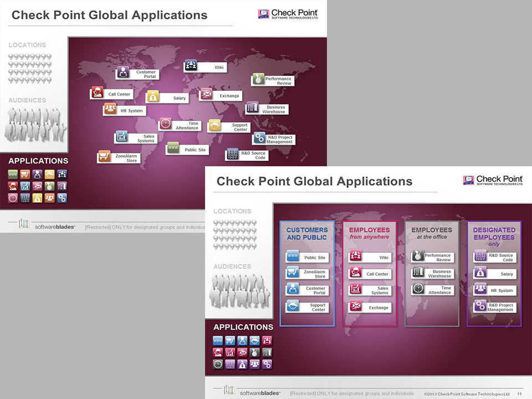Click the EMPLOYEES at the office heading

click(x=432, y=233)
